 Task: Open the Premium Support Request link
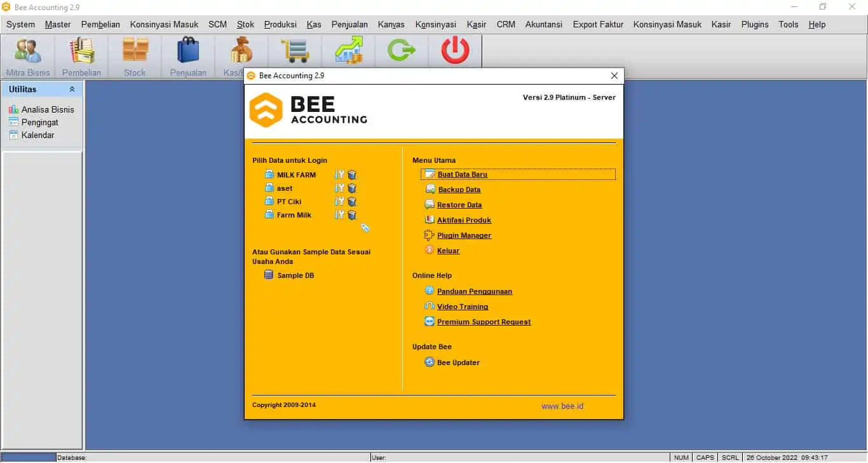484,322
